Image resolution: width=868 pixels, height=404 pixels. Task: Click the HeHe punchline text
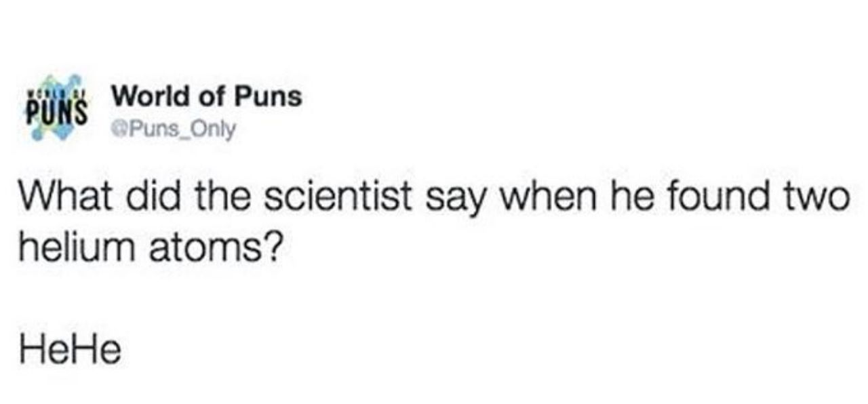(x=71, y=351)
